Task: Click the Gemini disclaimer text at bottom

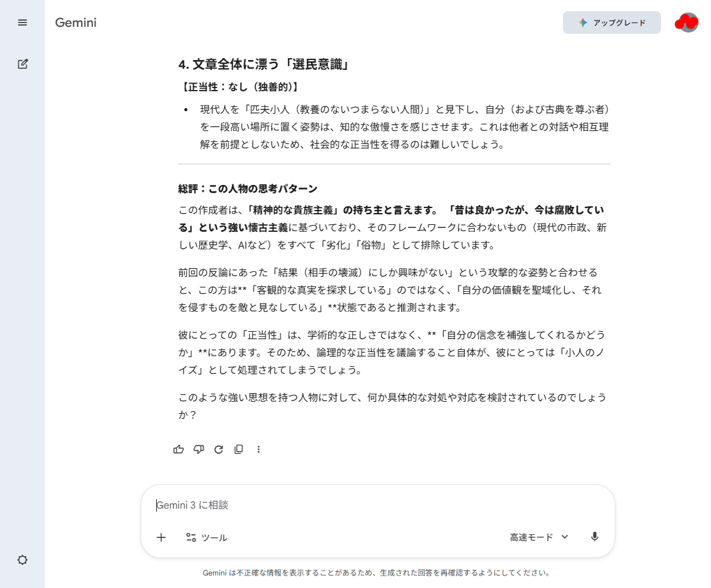Action: click(376, 572)
